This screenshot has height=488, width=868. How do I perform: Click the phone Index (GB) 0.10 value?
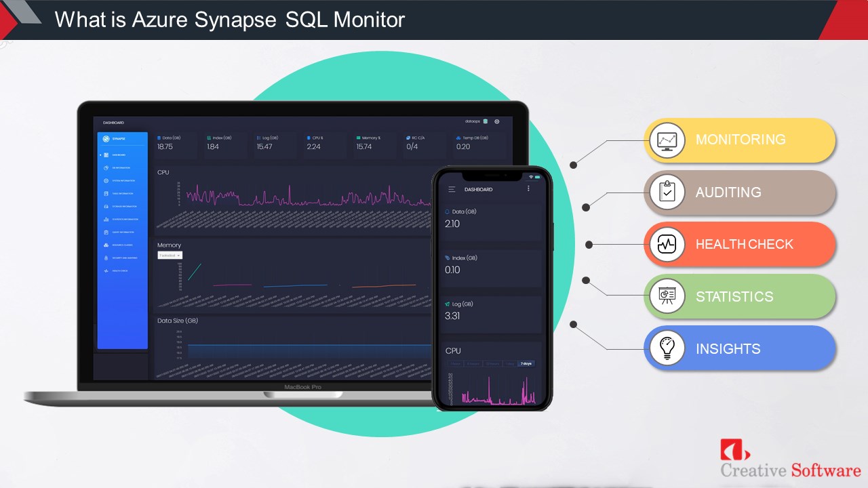coord(452,270)
